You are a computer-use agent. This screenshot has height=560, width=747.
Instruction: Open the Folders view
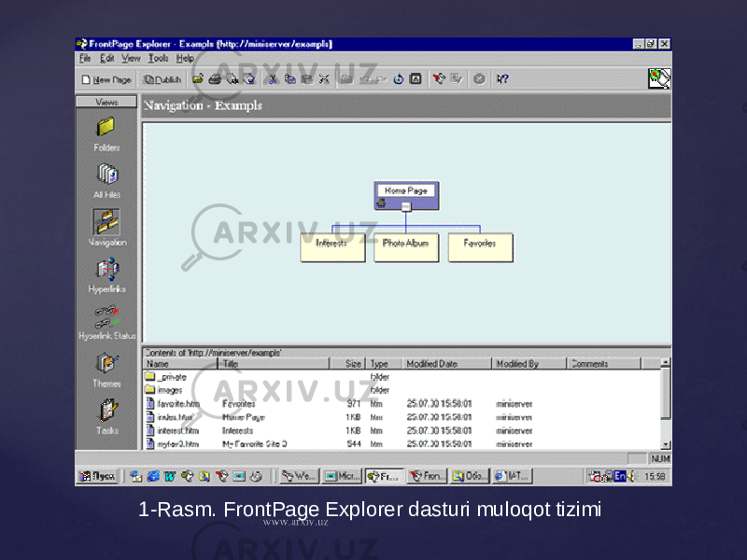[x=106, y=134]
